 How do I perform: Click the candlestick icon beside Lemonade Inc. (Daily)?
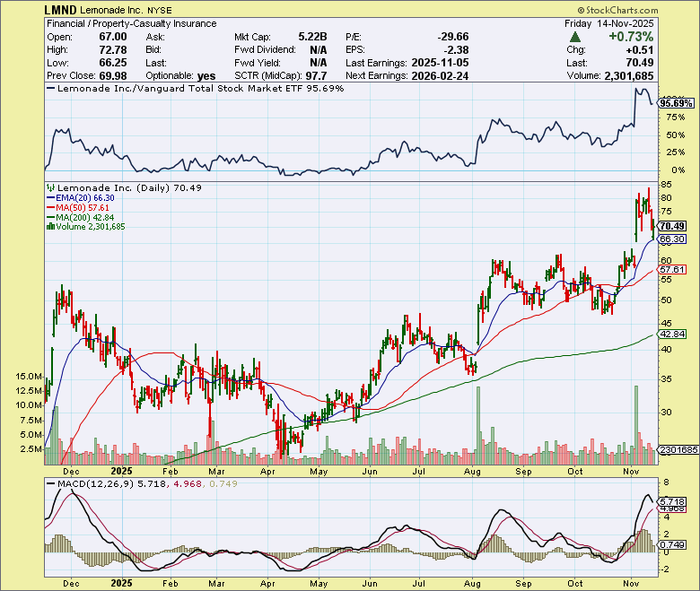[51, 188]
